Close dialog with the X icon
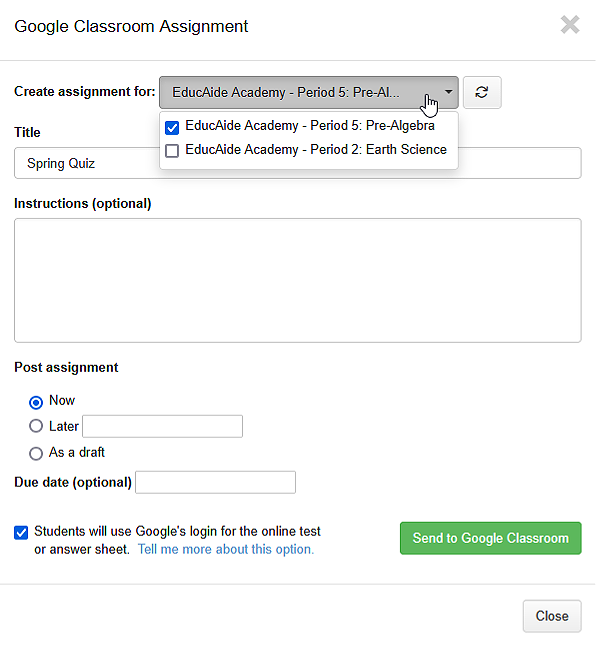The width and height of the screenshot is (596, 647). tap(570, 25)
